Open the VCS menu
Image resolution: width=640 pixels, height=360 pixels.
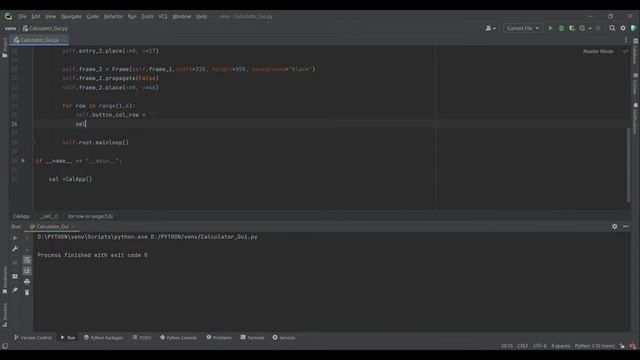tap(162, 16)
